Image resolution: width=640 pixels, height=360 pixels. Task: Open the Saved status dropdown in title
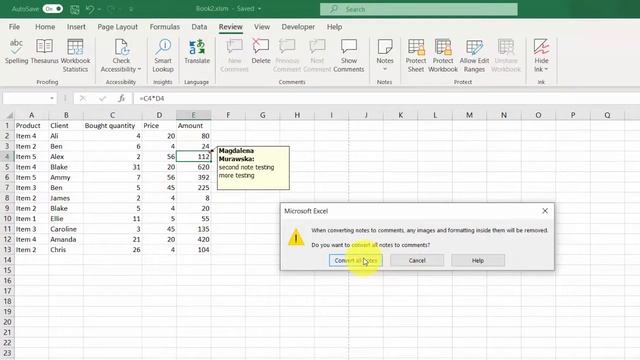[x=260, y=9]
